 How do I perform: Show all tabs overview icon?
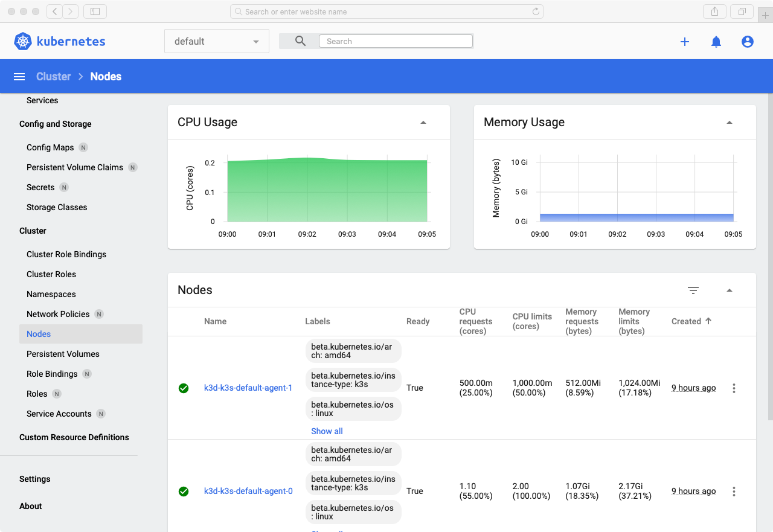[x=742, y=11]
